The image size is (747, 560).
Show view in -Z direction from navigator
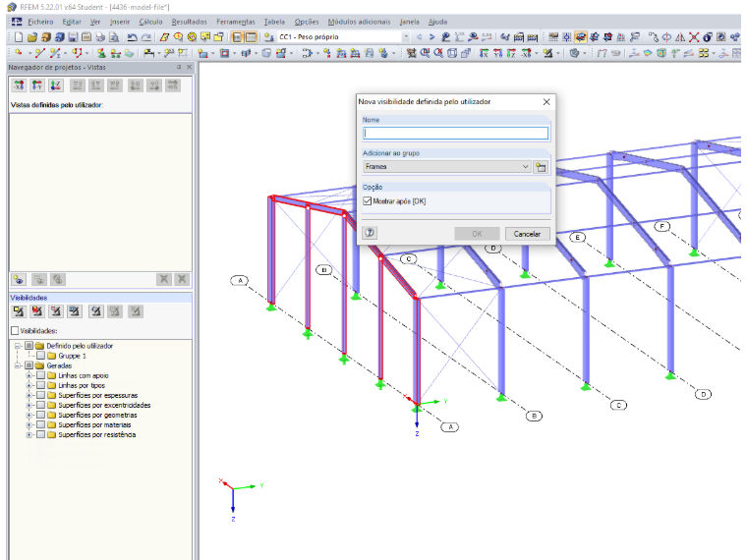(x=56, y=85)
